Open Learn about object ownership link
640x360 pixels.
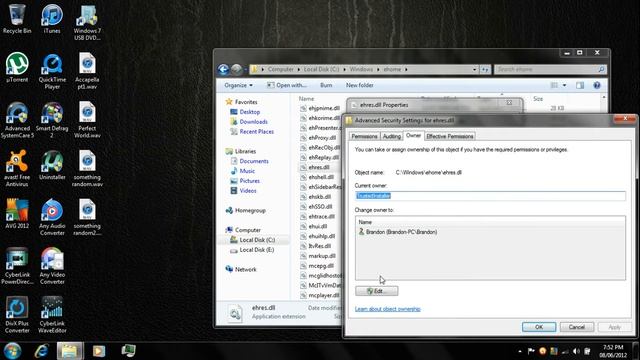click(x=387, y=309)
